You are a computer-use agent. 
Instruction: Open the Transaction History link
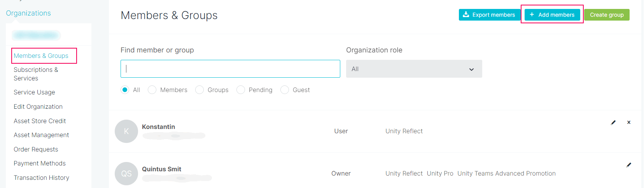pos(41,178)
